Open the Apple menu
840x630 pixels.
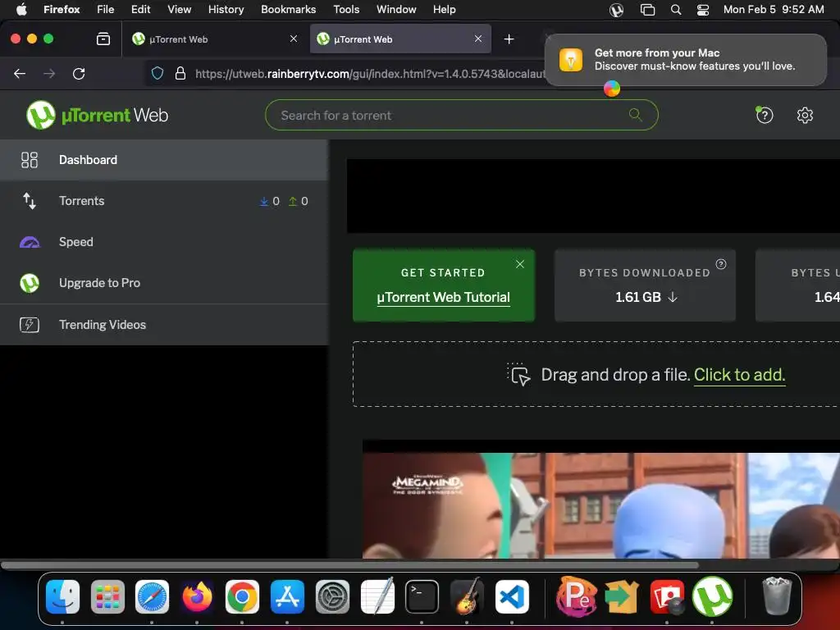[21, 9]
